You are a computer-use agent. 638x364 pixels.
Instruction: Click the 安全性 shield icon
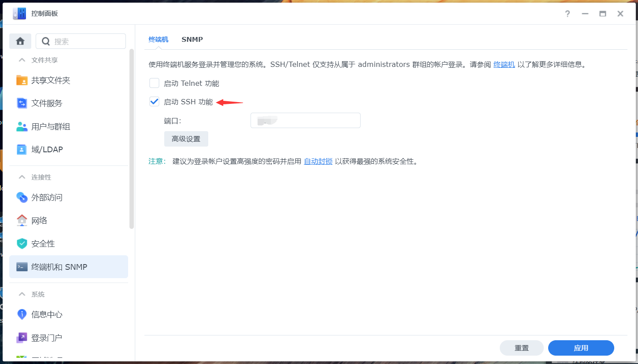(x=22, y=243)
